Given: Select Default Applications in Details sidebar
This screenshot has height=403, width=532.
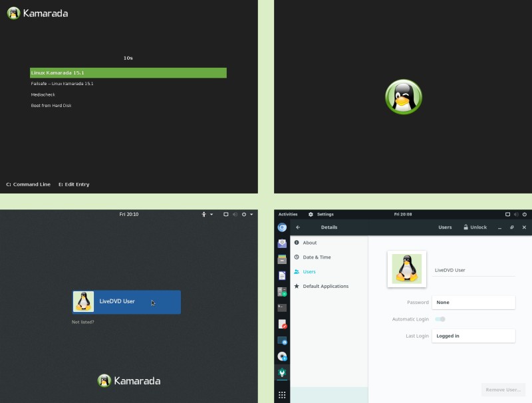Looking at the screenshot, I should point(329,287).
